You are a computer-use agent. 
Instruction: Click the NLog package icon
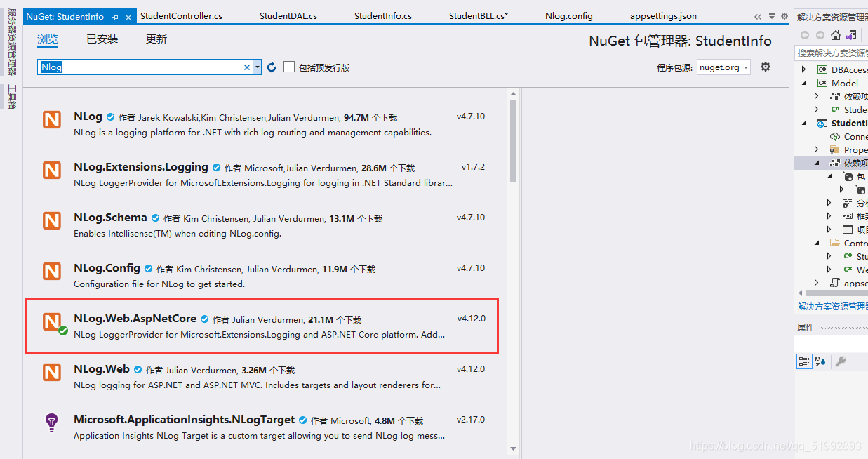coord(51,119)
